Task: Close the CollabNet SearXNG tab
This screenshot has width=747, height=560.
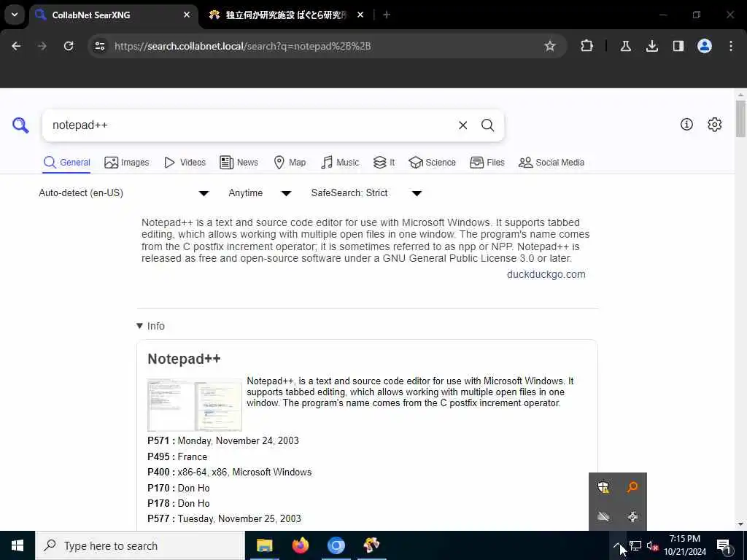Action: (x=187, y=15)
